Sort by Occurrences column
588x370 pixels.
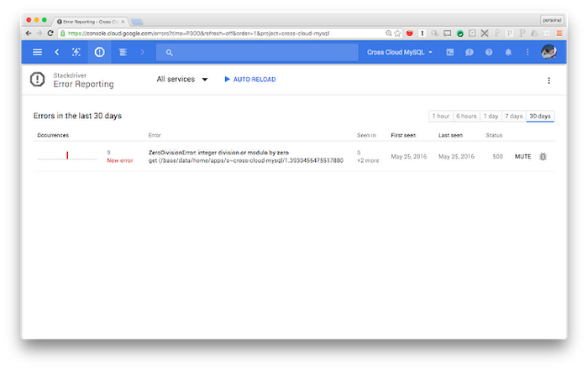[53, 135]
